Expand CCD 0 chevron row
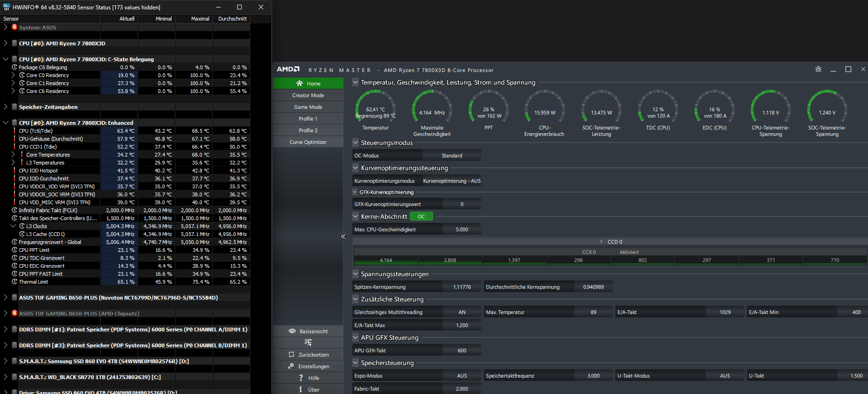 tap(601, 242)
